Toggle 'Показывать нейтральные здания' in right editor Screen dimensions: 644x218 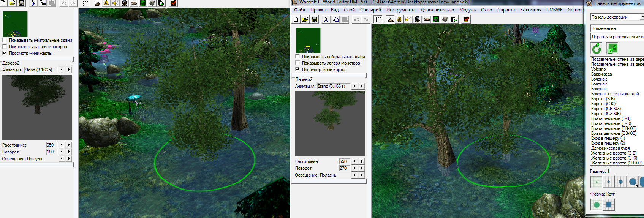click(298, 57)
